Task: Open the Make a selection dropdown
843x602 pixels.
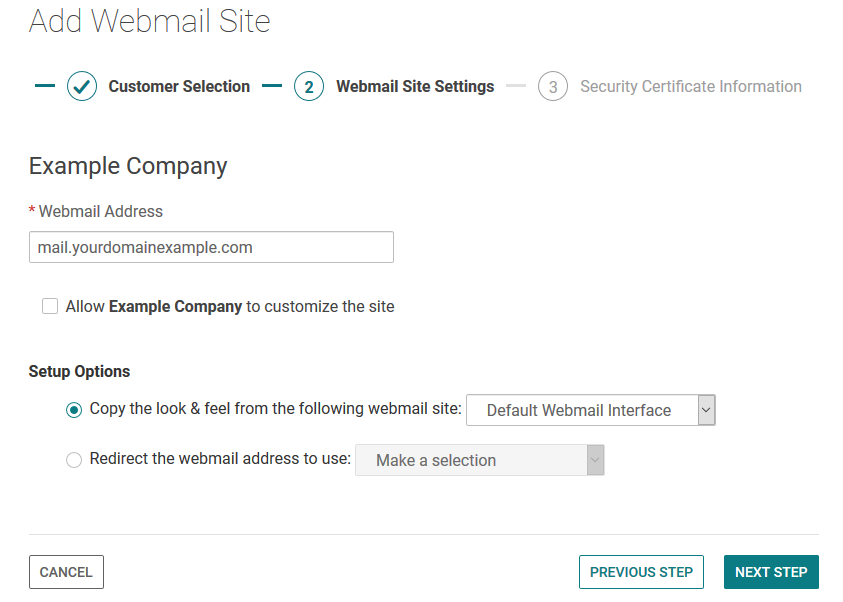Action: [470, 460]
